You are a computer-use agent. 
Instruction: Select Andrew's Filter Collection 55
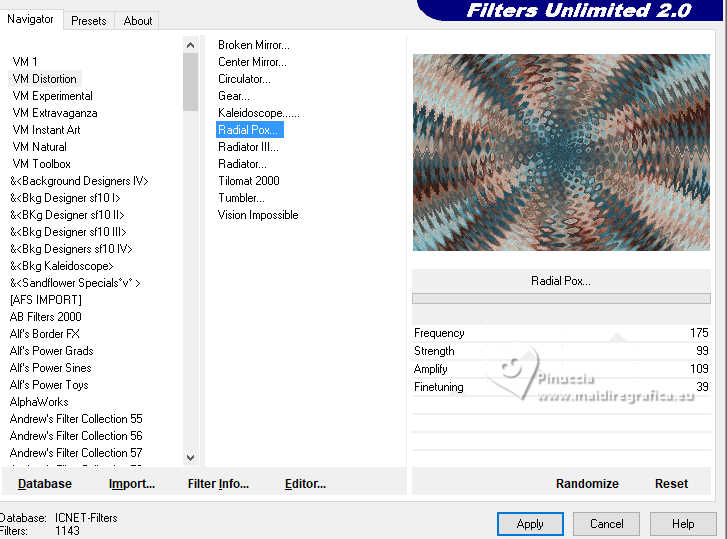coord(76,419)
